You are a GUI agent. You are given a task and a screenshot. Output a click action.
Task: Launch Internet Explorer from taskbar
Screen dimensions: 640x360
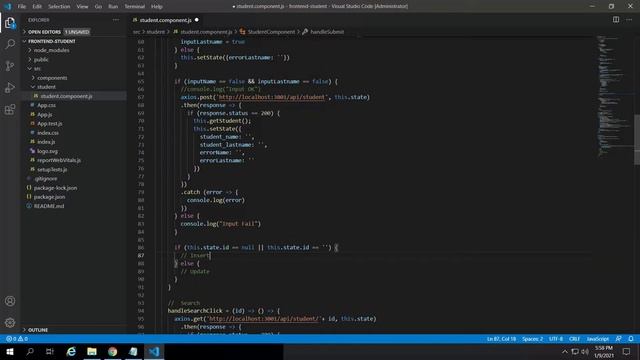(x=71, y=351)
